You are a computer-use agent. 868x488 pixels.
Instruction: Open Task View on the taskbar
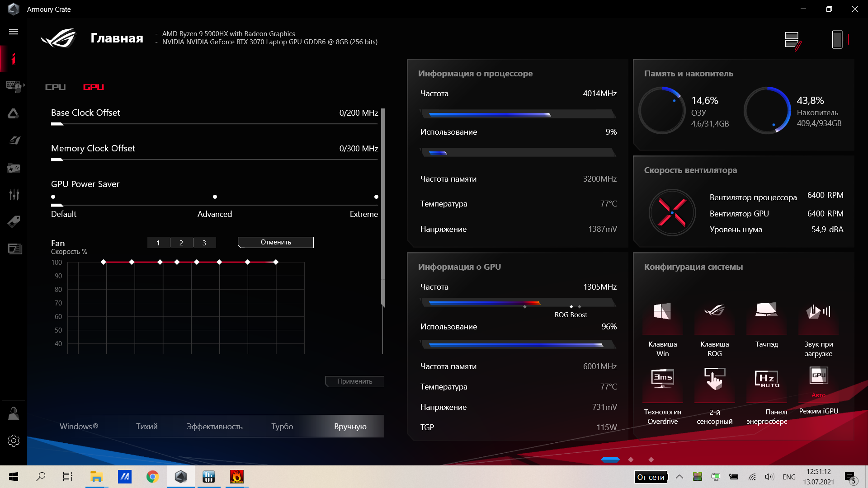[68, 477]
